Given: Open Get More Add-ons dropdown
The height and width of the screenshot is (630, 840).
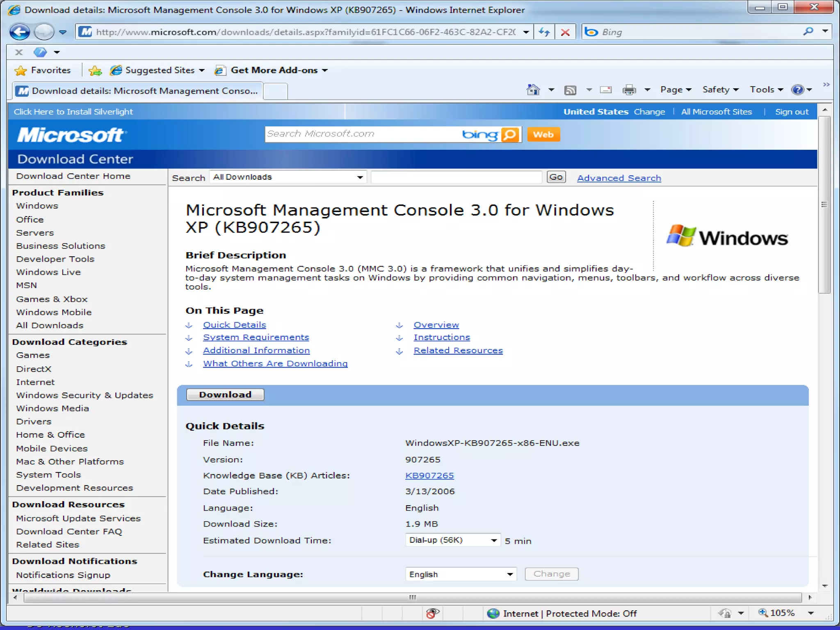Looking at the screenshot, I should pyautogui.click(x=272, y=70).
